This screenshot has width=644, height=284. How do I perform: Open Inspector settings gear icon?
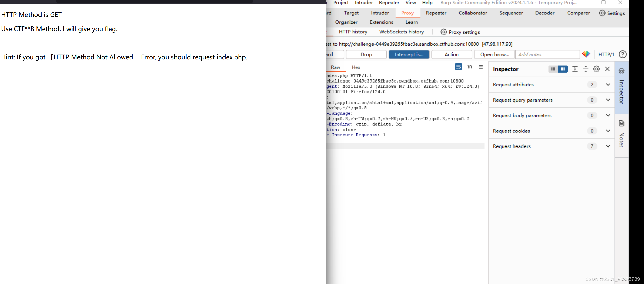[x=597, y=69]
